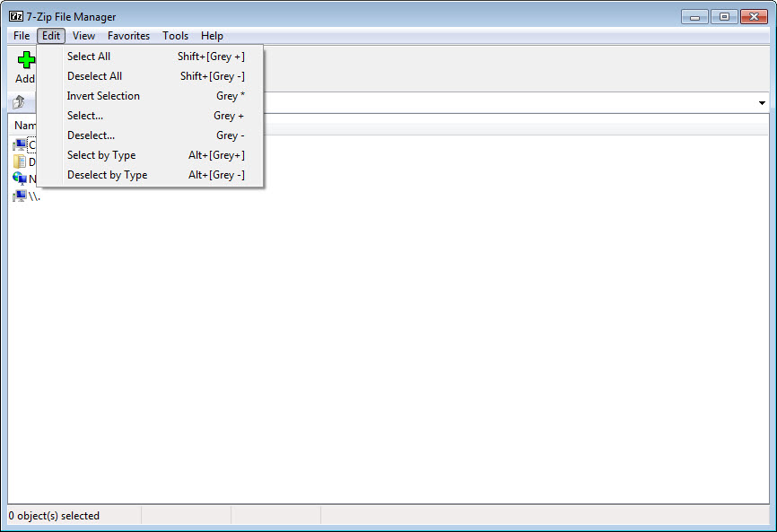Select the \\. entry in the file list
This screenshot has height=532, width=777.
27,196
